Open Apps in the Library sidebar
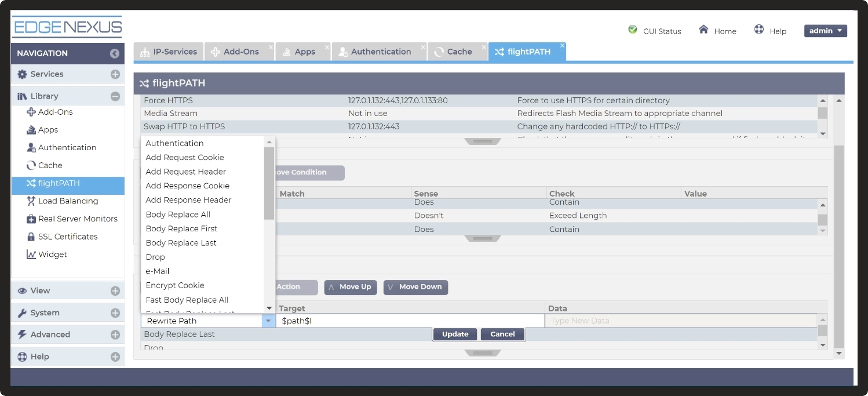The width and height of the screenshot is (868, 396). (x=48, y=130)
